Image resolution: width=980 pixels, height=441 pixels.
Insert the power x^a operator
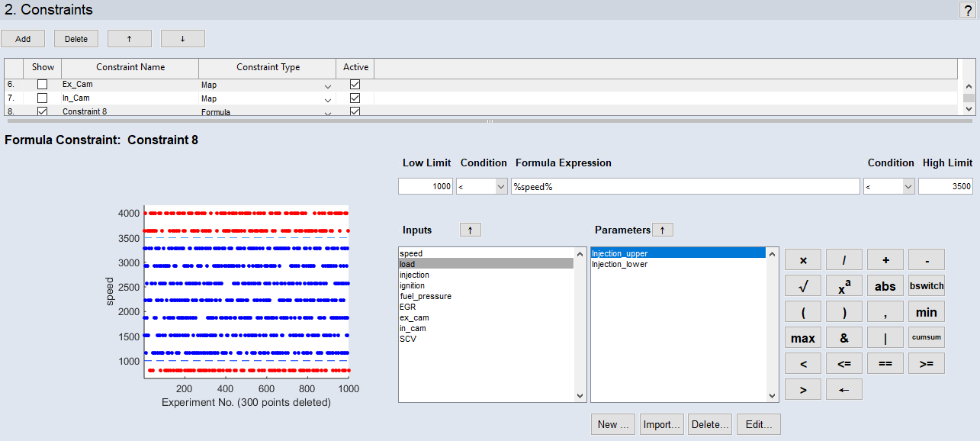point(844,285)
